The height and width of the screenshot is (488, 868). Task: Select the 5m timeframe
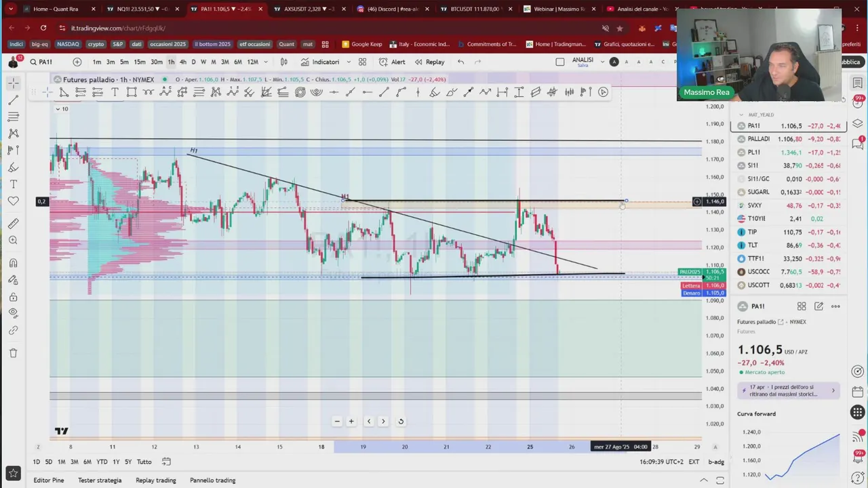pyautogui.click(x=124, y=62)
